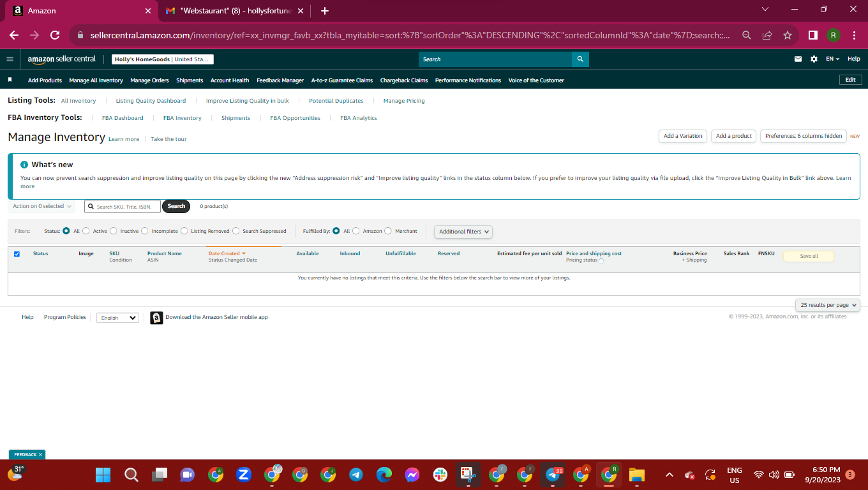Click the Amazon Seller mobile app icon

click(156, 318)
